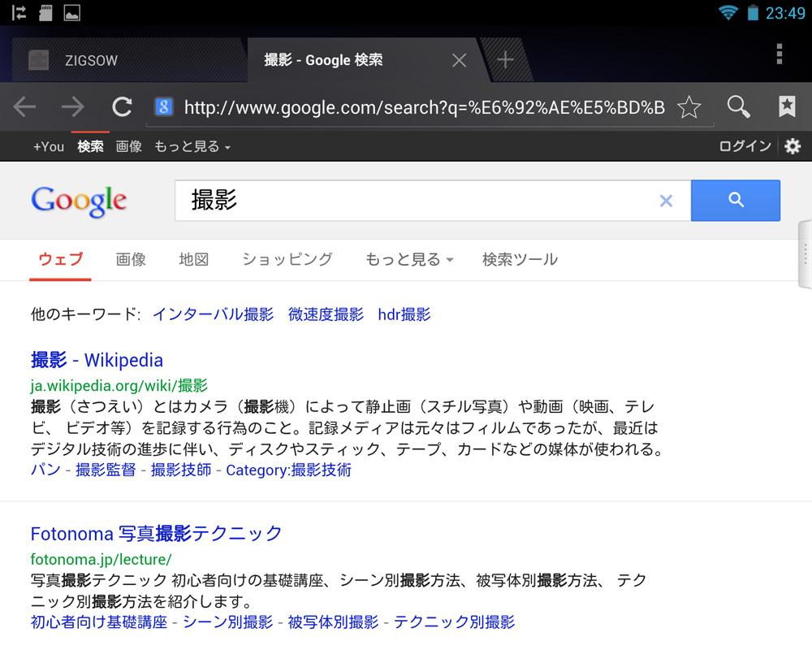Screen dimensions: 812x650
Task: Open related keyword インターバル撮影
Action: 213,314
